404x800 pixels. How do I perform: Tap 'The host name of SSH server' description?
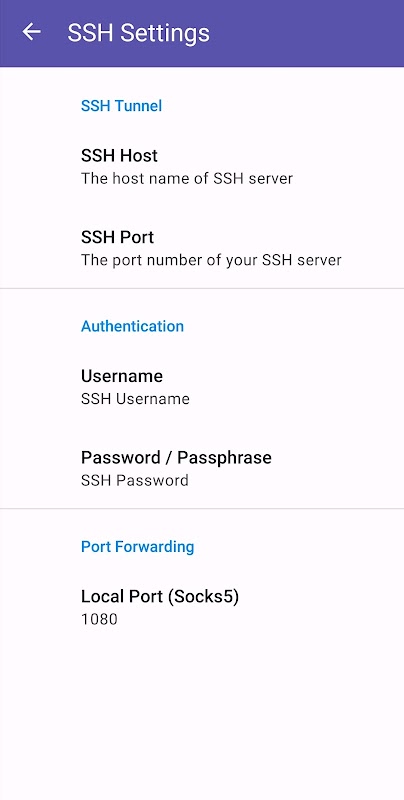187,179
